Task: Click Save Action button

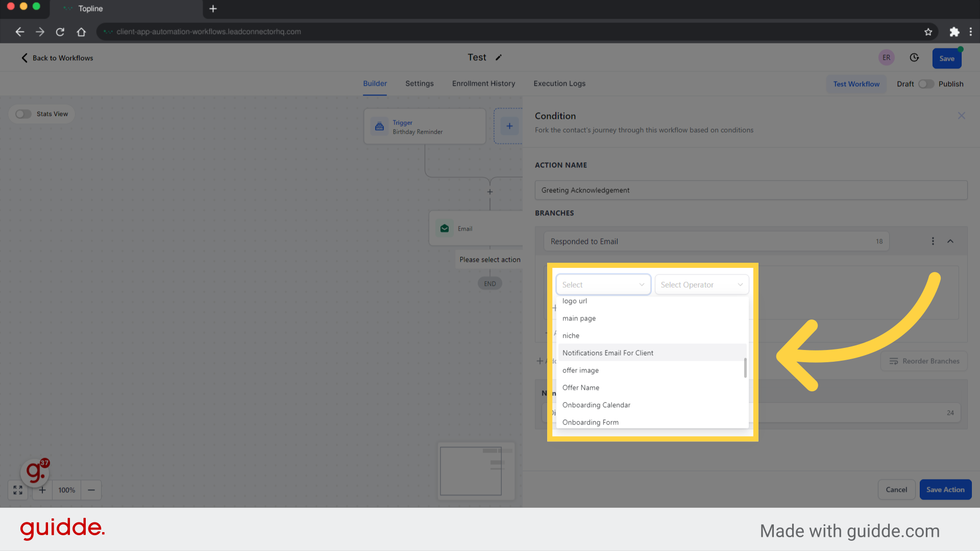Action: tap(945, 490)
